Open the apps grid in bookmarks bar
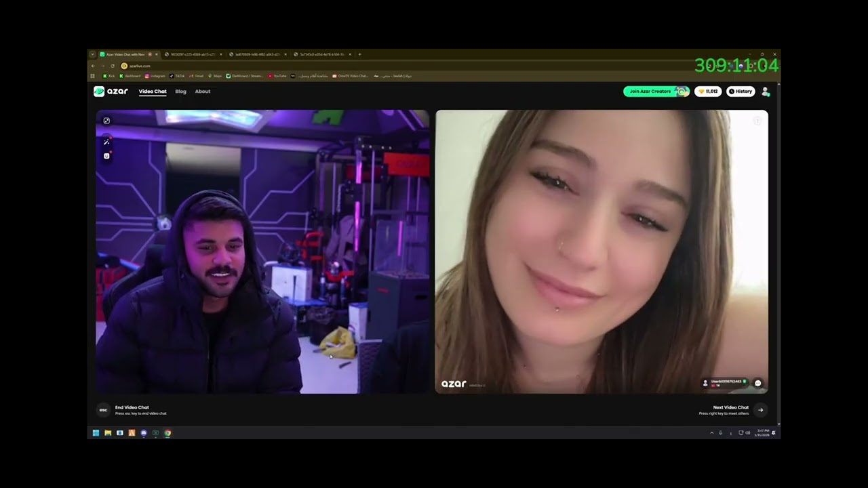This screenshot has width=868, height=488. (x=92, y=76)
